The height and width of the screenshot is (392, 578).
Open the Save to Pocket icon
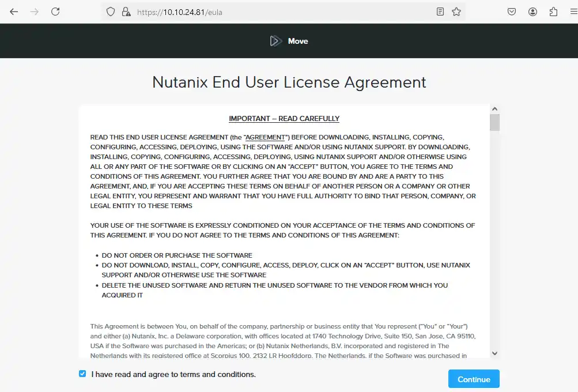[x=512, y=12]
